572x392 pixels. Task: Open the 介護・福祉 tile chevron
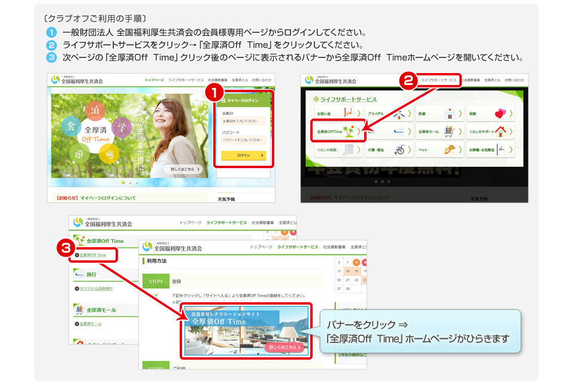click(x=409, y=150)
